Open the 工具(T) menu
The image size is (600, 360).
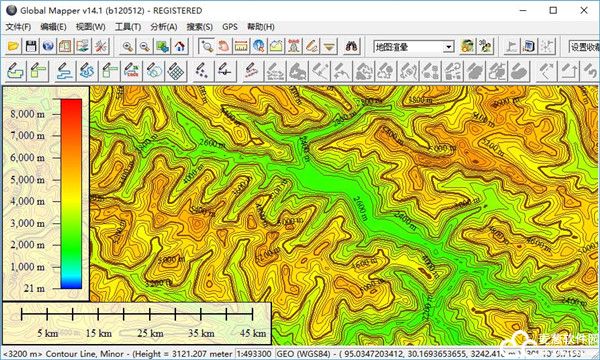click(128, 27)
